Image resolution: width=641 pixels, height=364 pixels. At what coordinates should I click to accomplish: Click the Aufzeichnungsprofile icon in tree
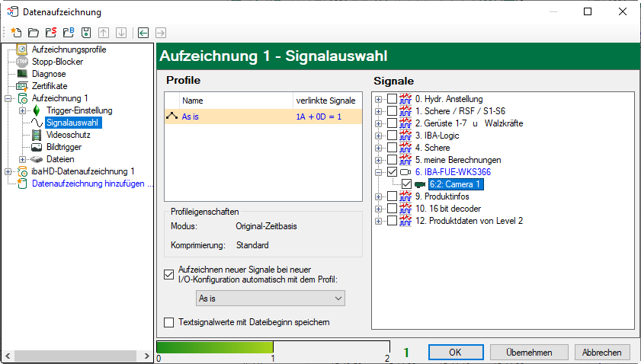click(x=21, y=49)
